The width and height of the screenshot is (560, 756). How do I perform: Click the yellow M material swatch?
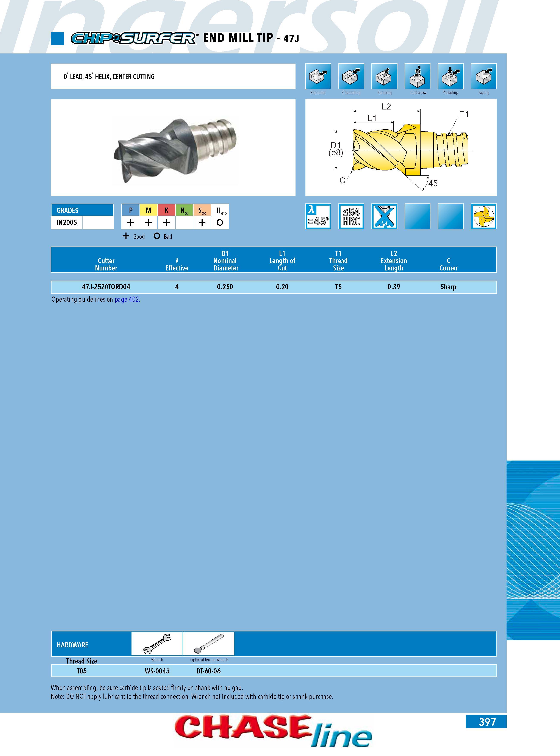[x=149, y=210]
